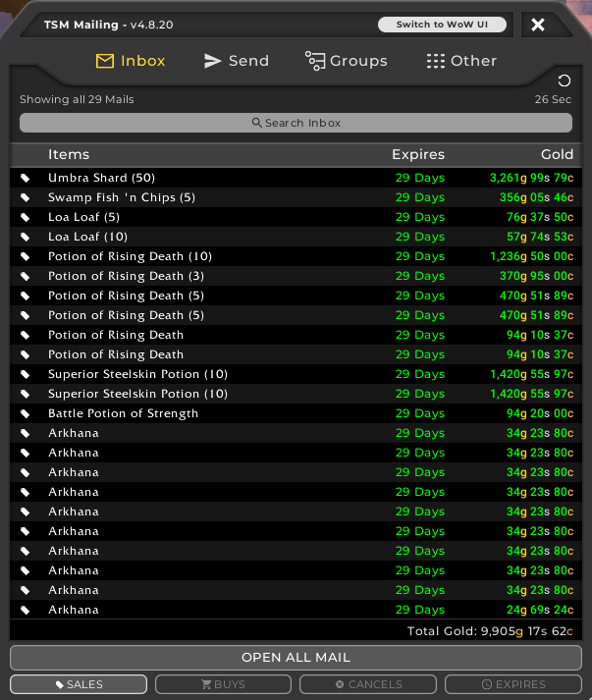Click the tag icon beside Swamp Fish 'n Chips

point(26,197)
